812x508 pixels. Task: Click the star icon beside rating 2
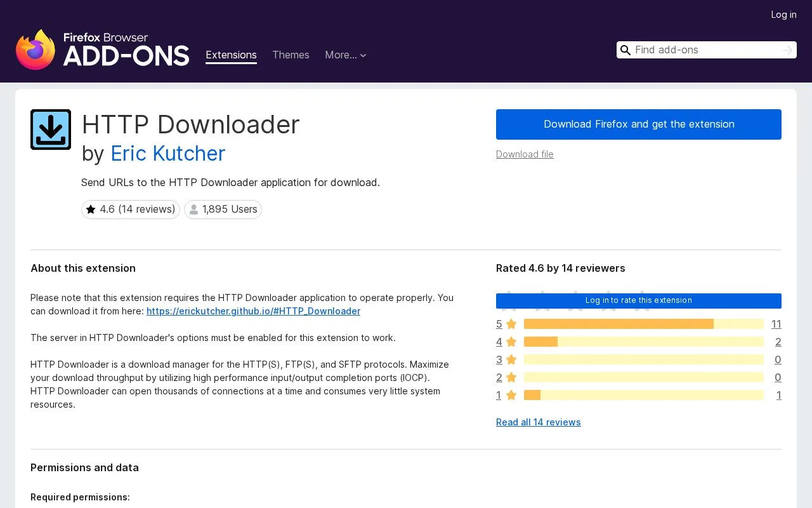(511, 378)
